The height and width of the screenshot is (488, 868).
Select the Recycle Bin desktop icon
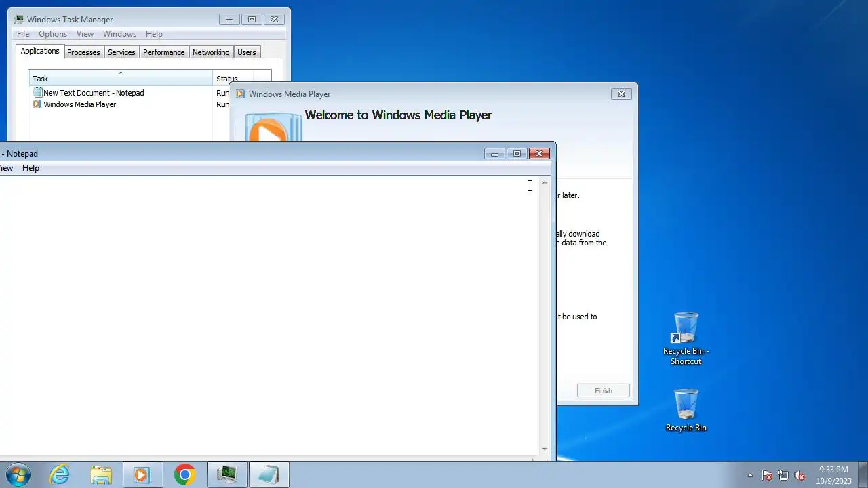coord(686,410)
